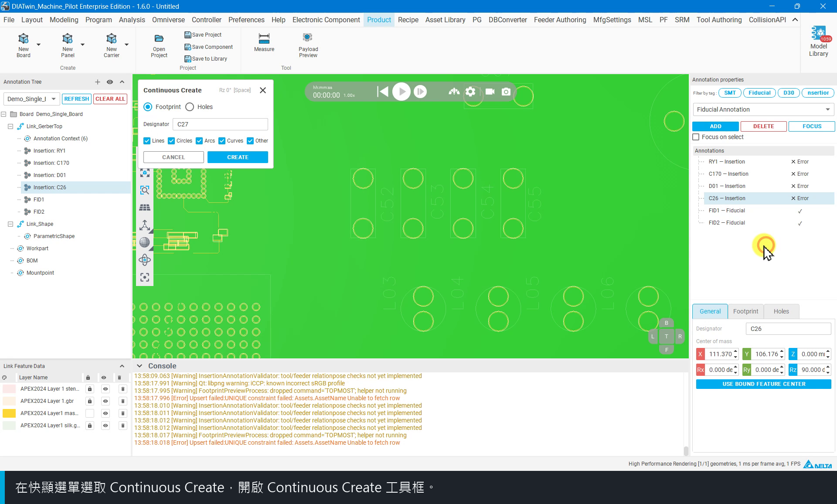Collapse the Link Feature Data panel

point(122,366)
